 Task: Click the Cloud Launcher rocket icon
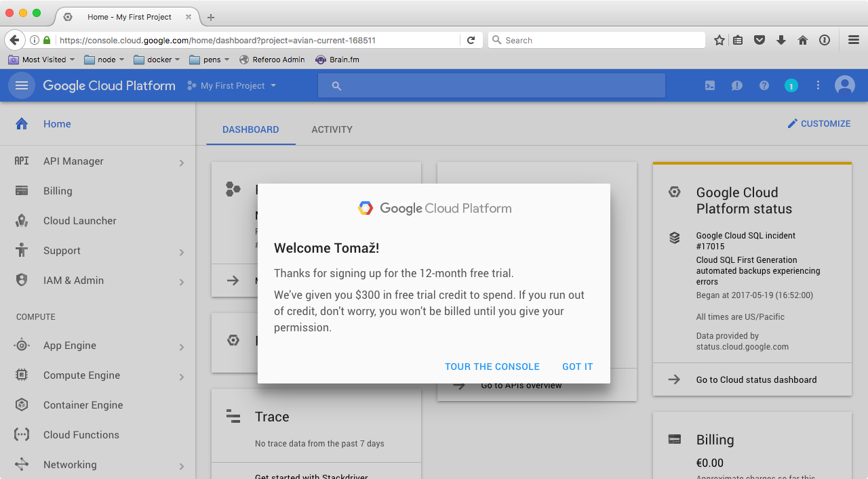22,221
